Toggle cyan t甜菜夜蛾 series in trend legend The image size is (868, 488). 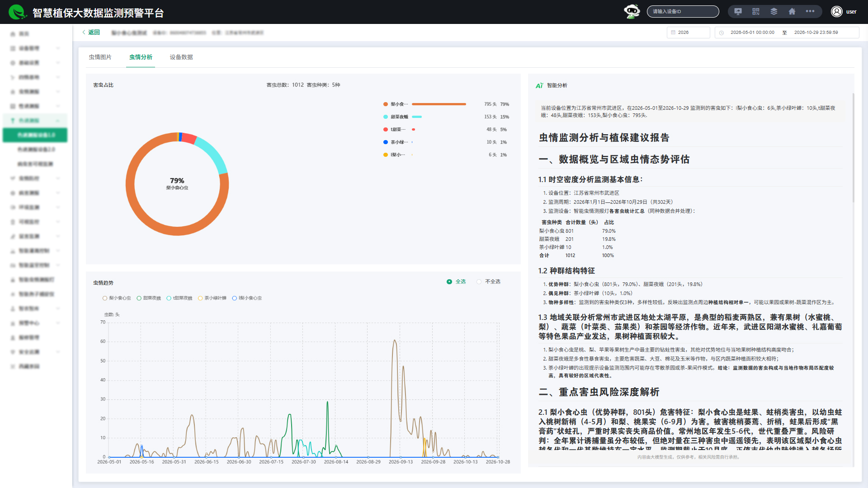[x=179, y=298]
